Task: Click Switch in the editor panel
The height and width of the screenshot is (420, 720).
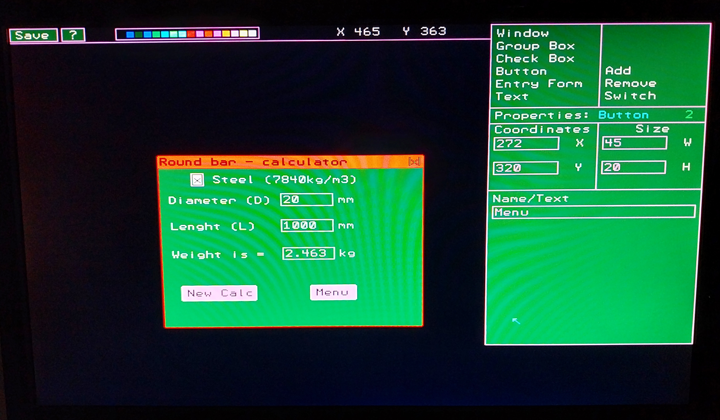Action: (x=630, y=96)
